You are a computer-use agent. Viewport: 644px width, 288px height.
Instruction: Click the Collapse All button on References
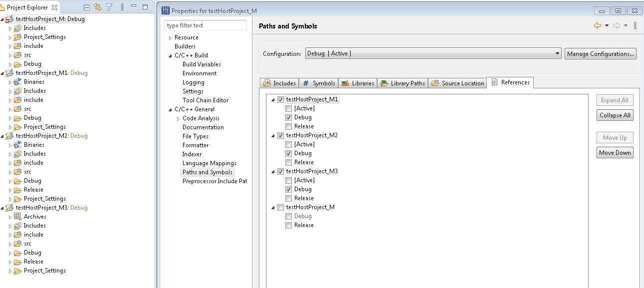click(615, 115)
